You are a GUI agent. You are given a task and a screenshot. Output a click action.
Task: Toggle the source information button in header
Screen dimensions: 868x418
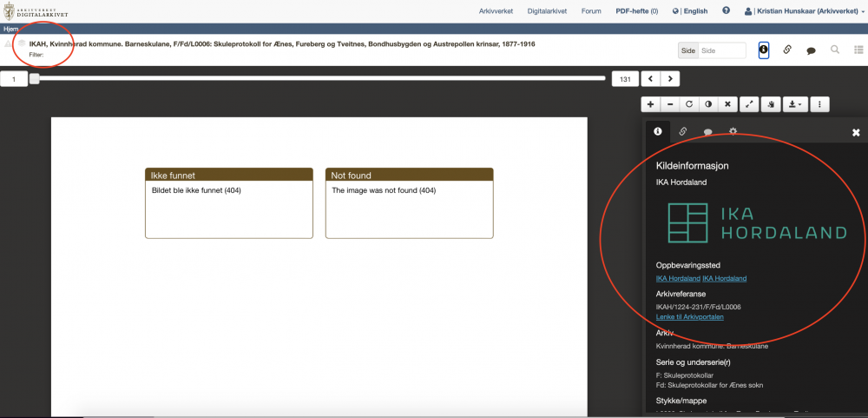764,50
